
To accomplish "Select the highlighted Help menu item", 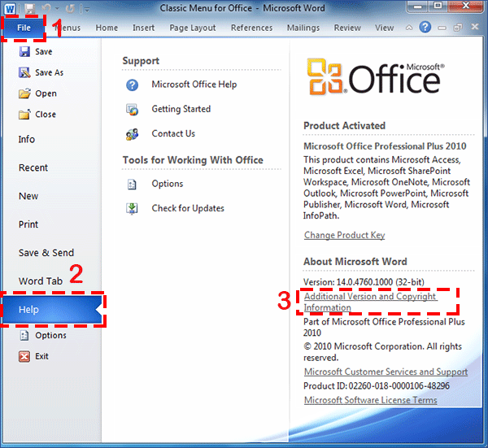I will pyautogui.click(x=52, y=310).
